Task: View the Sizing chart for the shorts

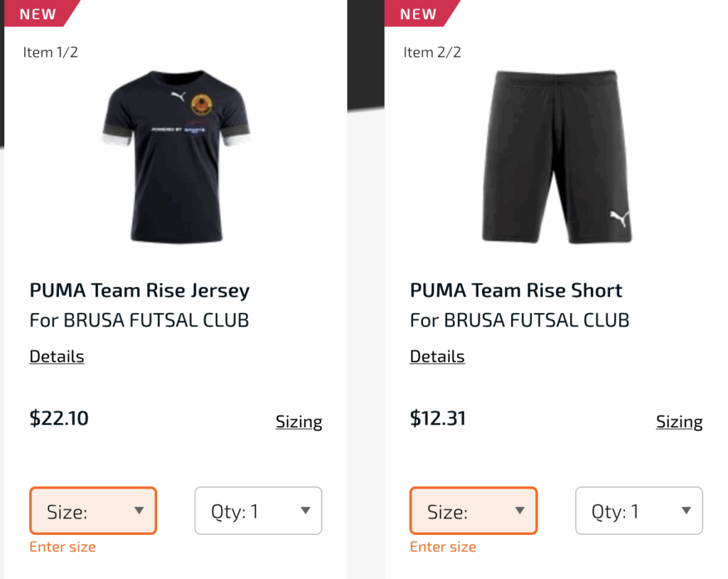Action: point(679,422)
